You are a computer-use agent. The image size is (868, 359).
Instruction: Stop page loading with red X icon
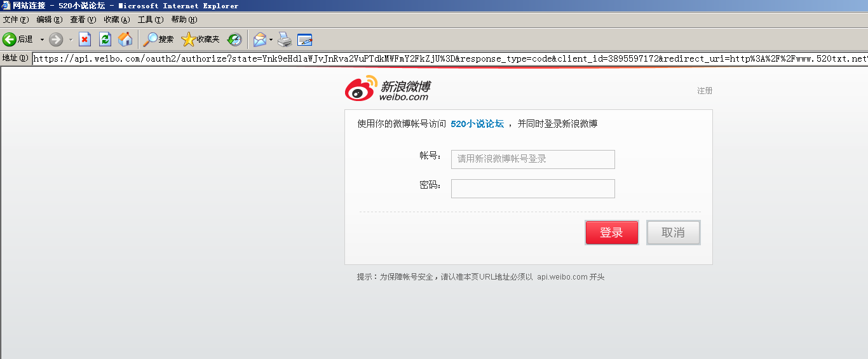[85, 39]
